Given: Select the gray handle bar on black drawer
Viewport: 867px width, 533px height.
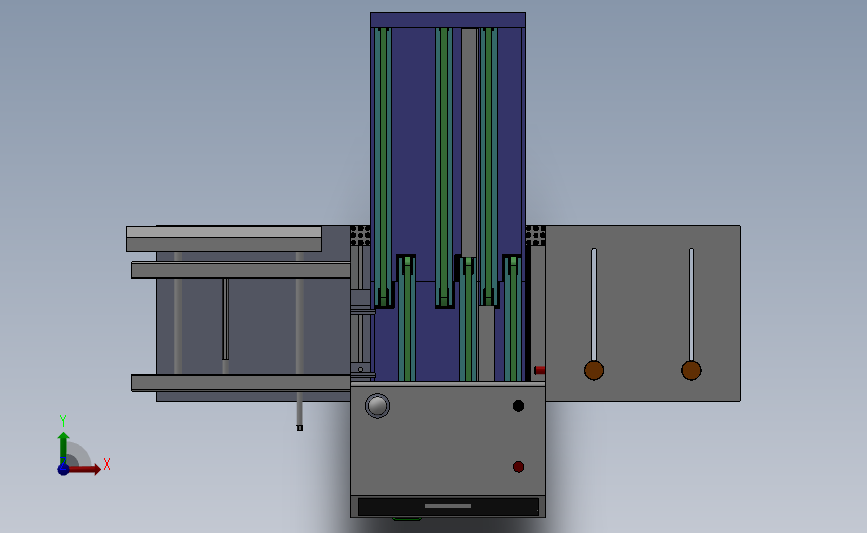Looking at the screenshot, I should pos(448,505).
